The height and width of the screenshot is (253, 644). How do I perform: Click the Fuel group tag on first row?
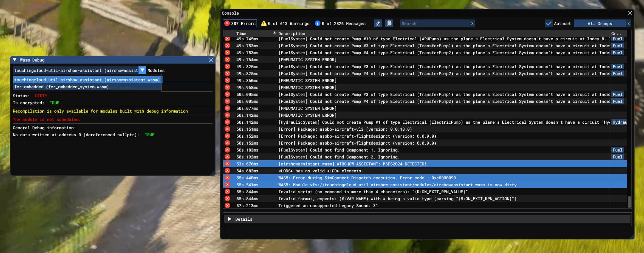point(617,39)
